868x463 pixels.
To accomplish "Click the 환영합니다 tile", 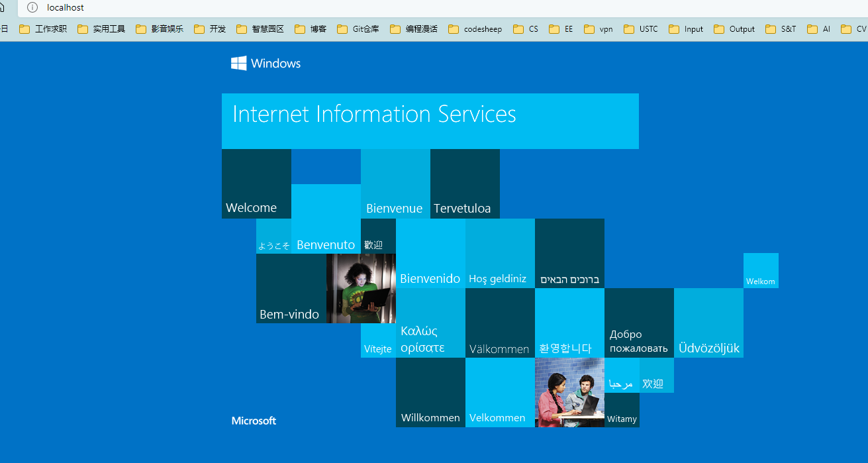I will tap(569, 323).
